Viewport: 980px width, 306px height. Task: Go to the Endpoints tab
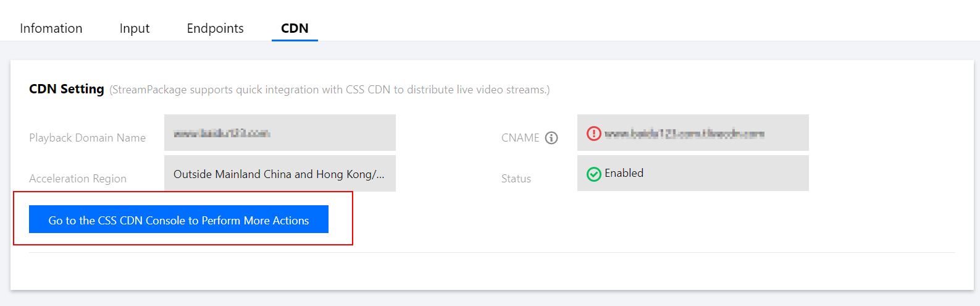coord(215,28)
